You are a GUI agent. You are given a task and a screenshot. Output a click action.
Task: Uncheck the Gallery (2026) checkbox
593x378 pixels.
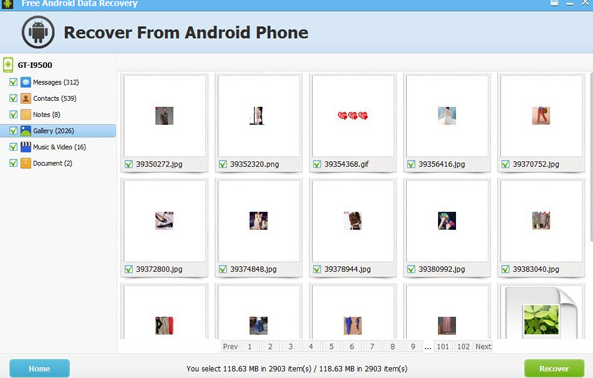[x=13, y=131]
